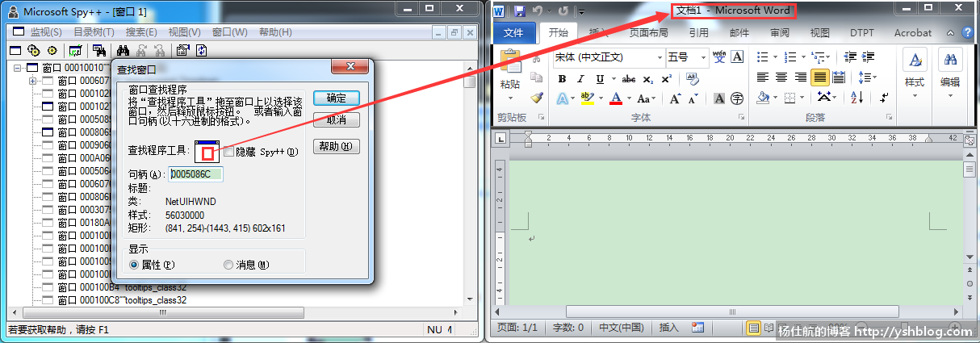Open the Change Case Aa dropdown
980x343 pixels.
[x=647, y=98]
